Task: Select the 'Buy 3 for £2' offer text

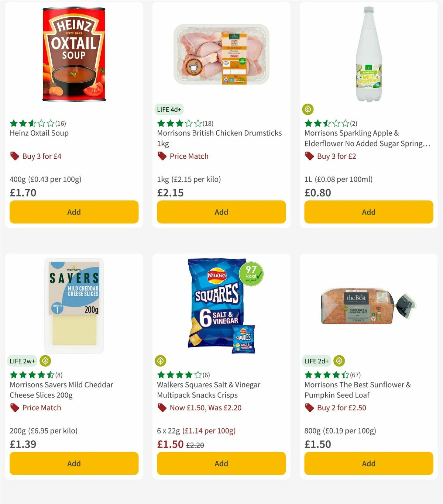Action: 336,156
